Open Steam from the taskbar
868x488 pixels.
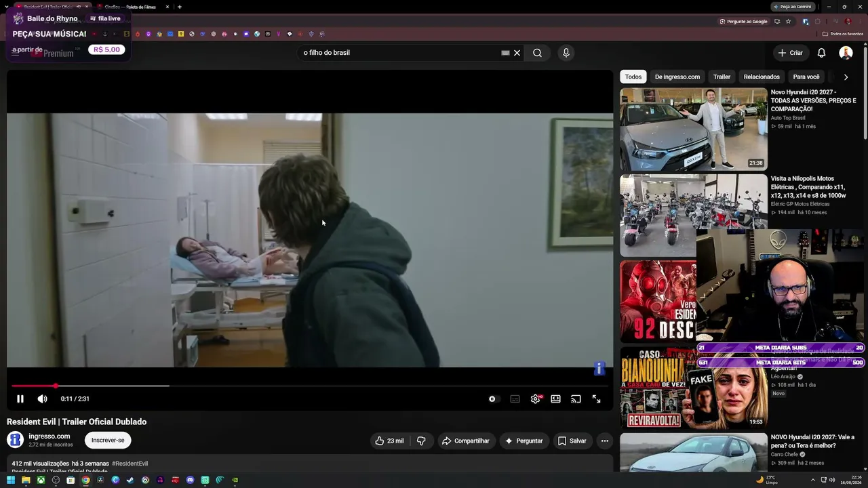pyautogui.click(x=130, y=480)
